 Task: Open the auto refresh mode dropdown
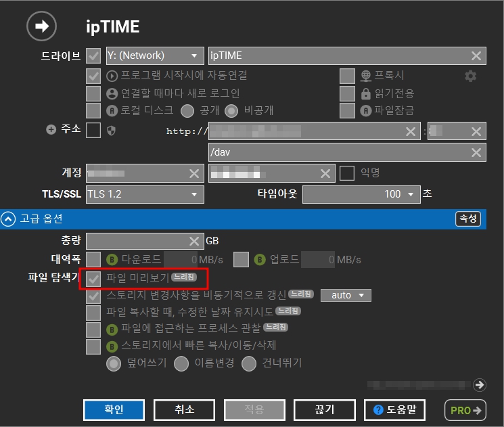click(346, 295)
